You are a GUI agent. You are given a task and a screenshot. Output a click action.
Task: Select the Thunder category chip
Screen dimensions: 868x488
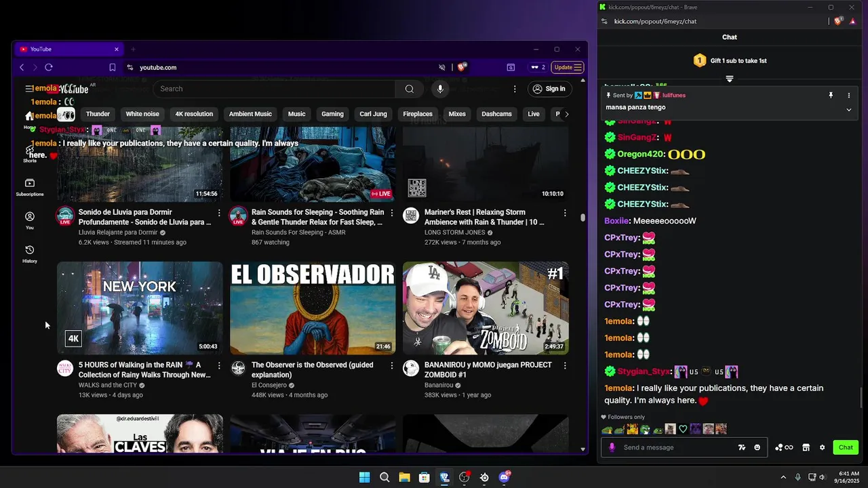(x=98, y=114)
